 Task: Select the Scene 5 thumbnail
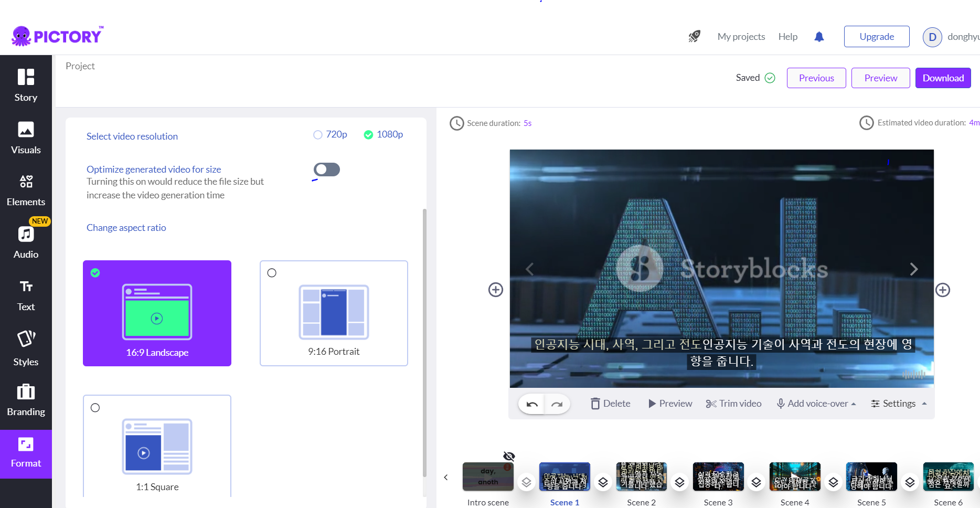pos(871,477)
